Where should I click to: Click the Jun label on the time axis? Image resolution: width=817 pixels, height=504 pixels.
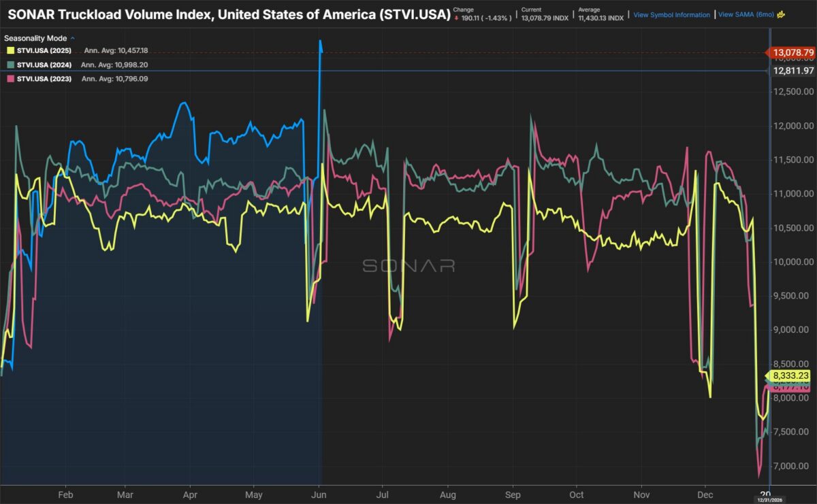[x=317, y=494]
